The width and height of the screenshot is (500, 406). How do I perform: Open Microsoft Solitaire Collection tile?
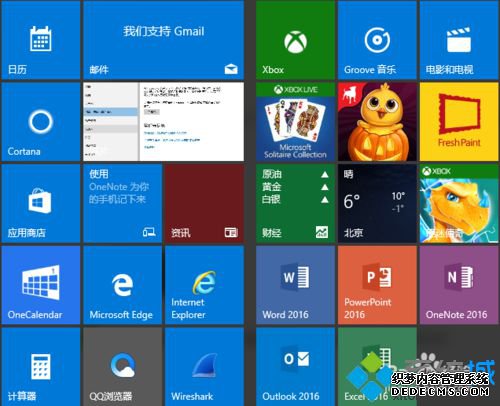[295, 122]
